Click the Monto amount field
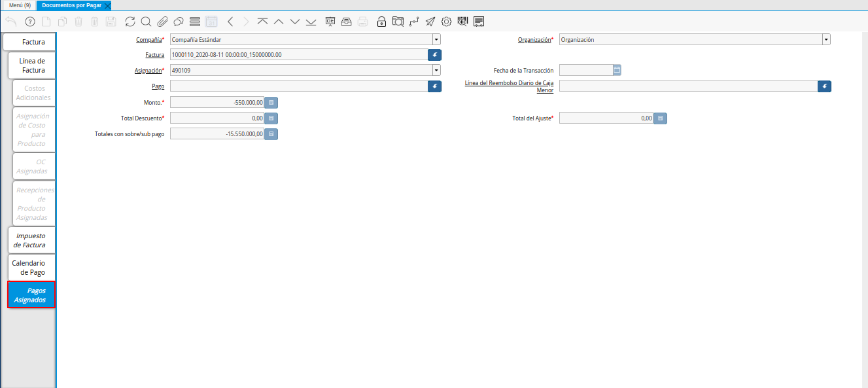This screenshot has width=868, height=388. pyautogui.click(x=217, y=102)
